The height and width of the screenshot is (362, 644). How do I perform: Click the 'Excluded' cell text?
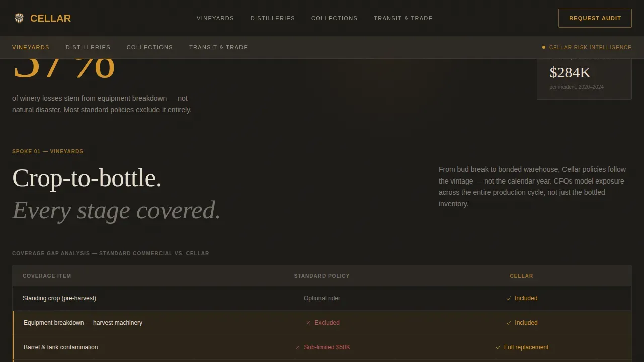(327, 323)
